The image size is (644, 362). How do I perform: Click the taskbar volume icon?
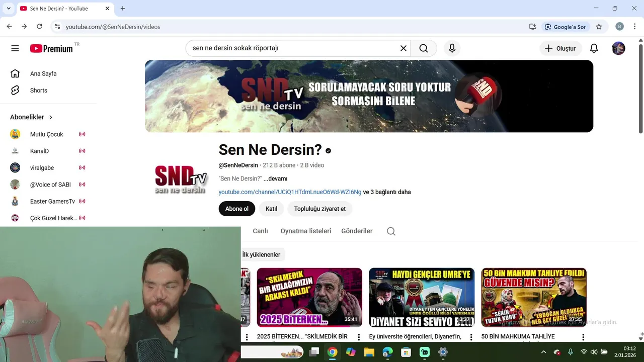pyautogui.click(x=594, y=352)
